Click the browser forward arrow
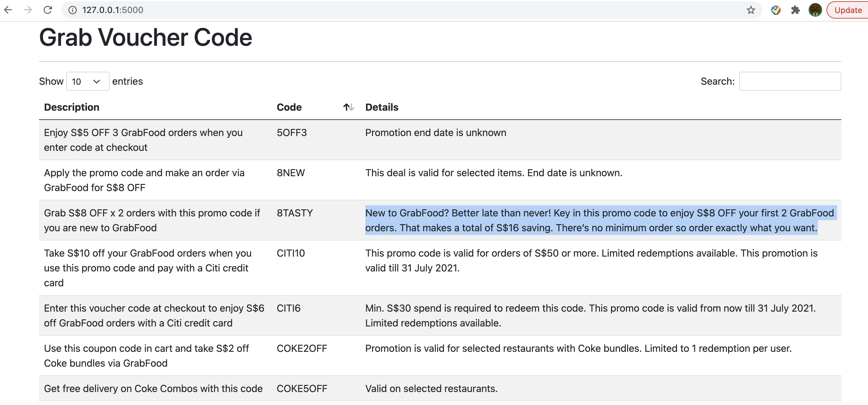Screen dimensions: 868x405 point(28,10)
